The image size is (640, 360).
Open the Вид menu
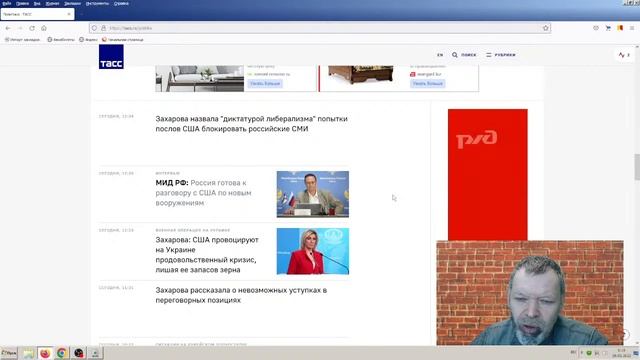pos(37,3)
